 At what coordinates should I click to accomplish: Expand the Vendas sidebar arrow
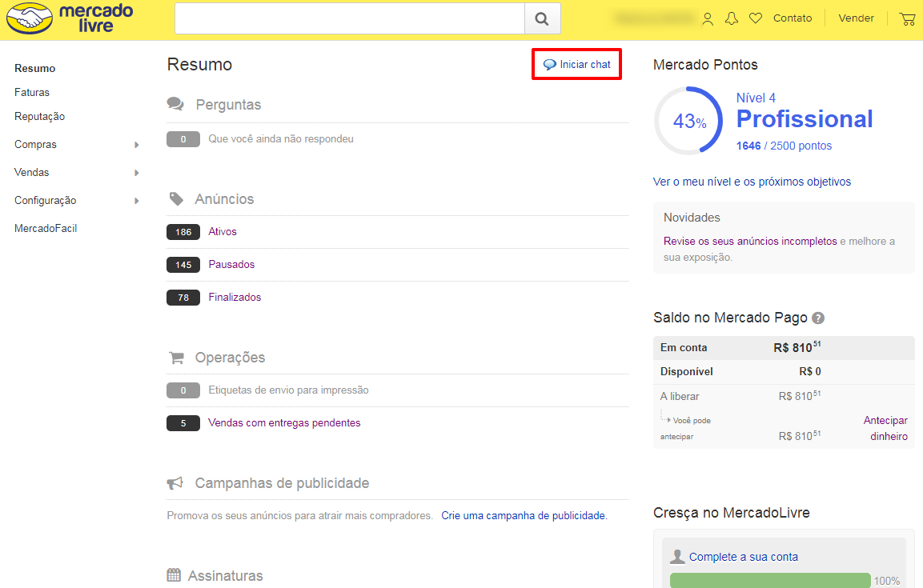(x=137, y=173)
